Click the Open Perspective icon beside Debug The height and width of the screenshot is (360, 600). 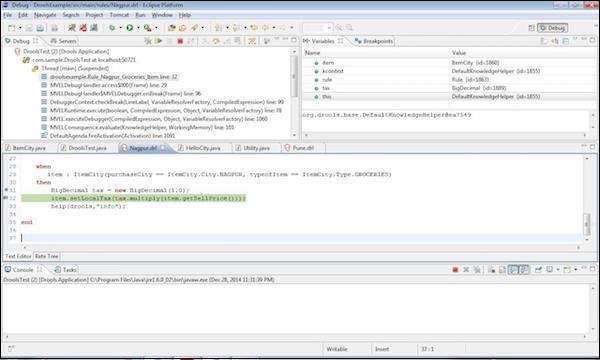pyautogui.click(x=531, y=28)
